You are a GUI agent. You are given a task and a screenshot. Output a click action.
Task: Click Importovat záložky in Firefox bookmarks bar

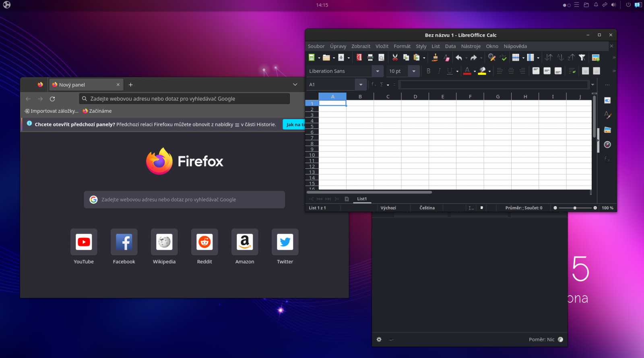click(x=52, y=111)
